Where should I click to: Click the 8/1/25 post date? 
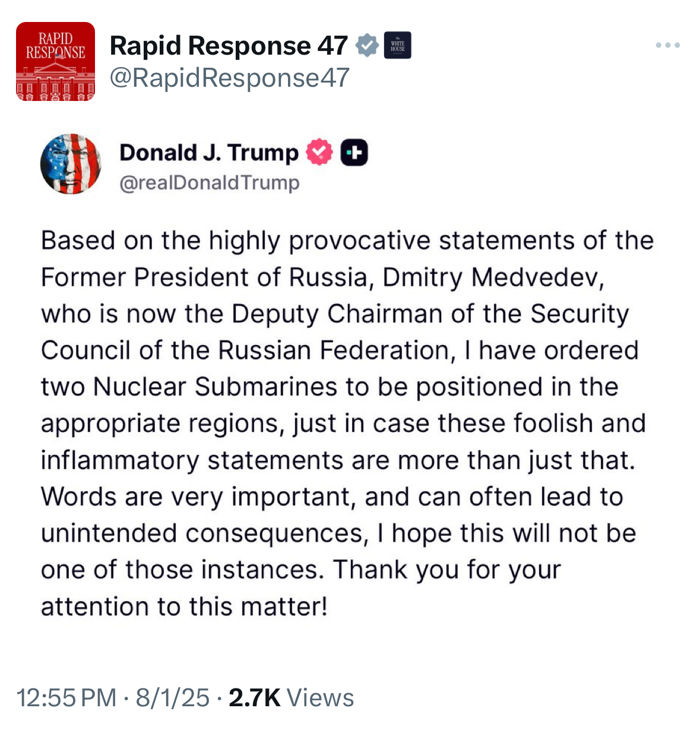(x=172, y=698)
